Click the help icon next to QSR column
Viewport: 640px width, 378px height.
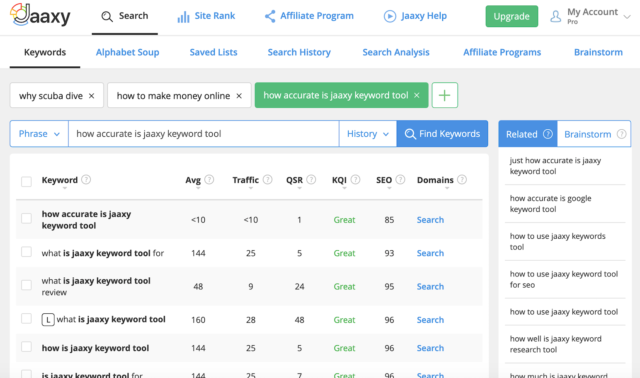coord(311,179)
